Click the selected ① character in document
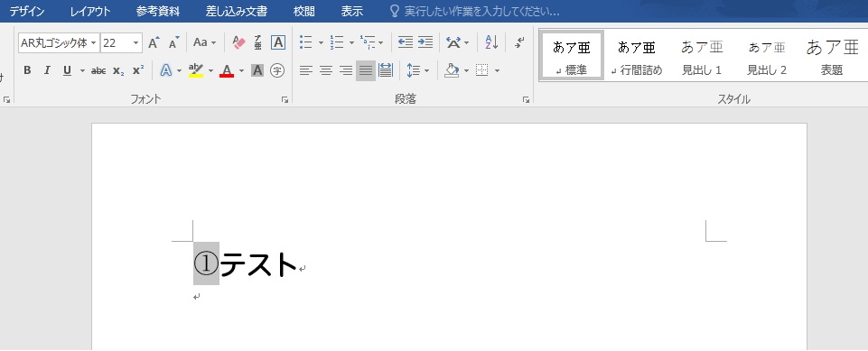 (x=206, y=263)
